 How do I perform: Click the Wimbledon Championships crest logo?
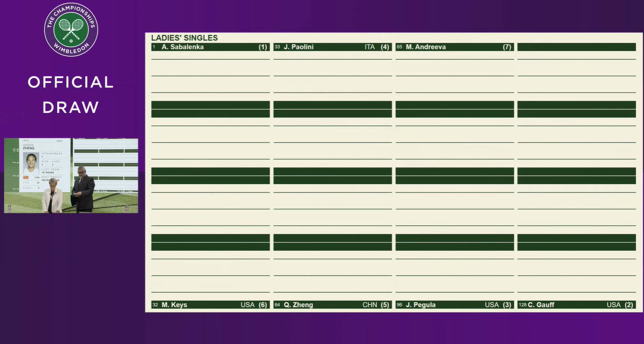click(71, 29)
